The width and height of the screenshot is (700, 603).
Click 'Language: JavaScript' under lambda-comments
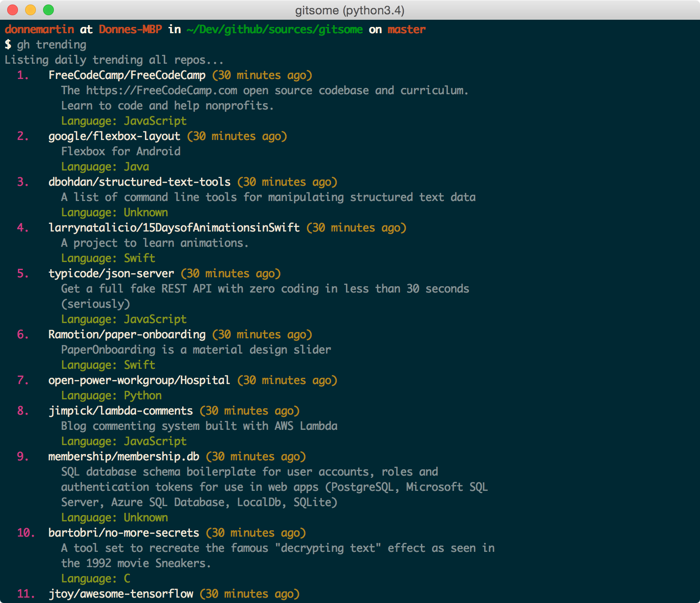(x=124, y=441)
